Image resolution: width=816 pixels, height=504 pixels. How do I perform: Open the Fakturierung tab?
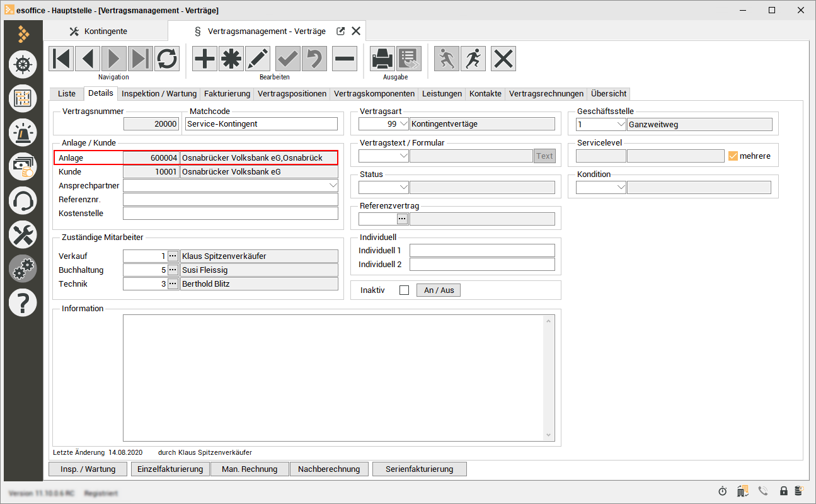(x=227, y=93)
